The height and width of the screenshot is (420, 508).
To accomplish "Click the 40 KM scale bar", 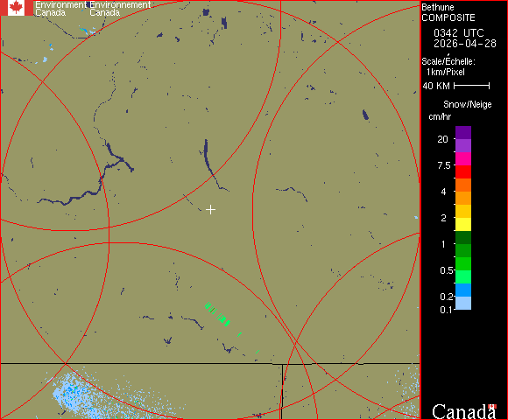I will coord(472,86).
